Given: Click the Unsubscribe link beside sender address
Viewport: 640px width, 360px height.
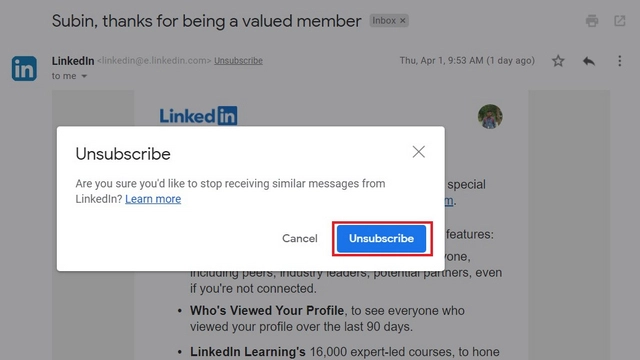Looking at the screenshot, I should (238, 60).
